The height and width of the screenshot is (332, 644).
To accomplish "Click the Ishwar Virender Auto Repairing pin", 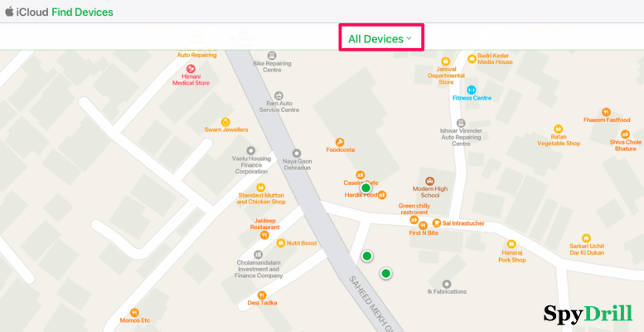I will pos(461,123).
